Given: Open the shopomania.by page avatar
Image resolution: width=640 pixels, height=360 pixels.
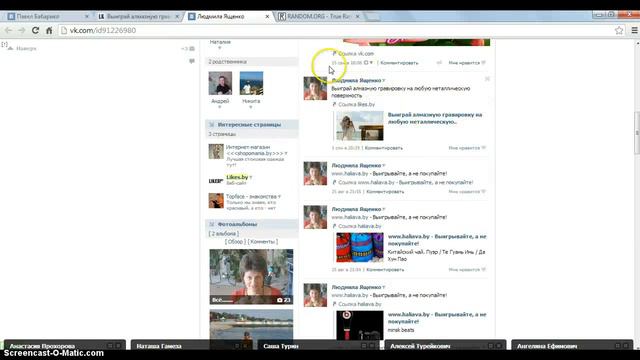Looking at the screenshot, I should (x=216, y=151).
